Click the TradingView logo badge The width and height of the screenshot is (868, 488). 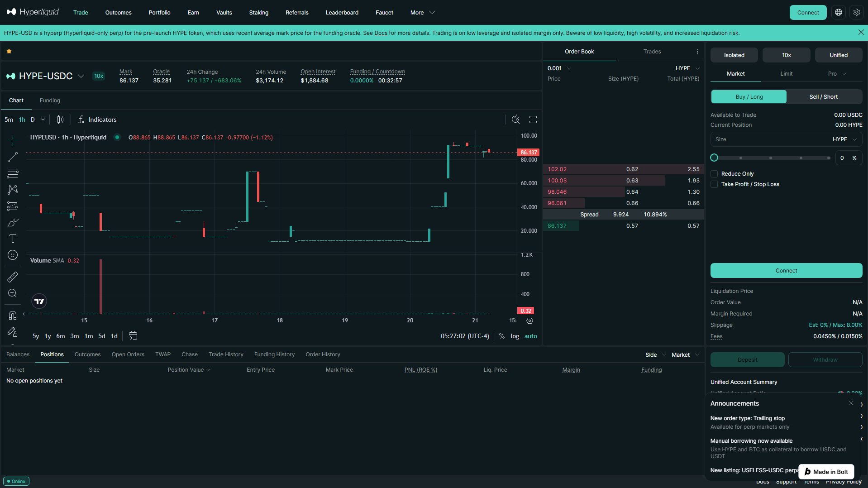point(39,301)
